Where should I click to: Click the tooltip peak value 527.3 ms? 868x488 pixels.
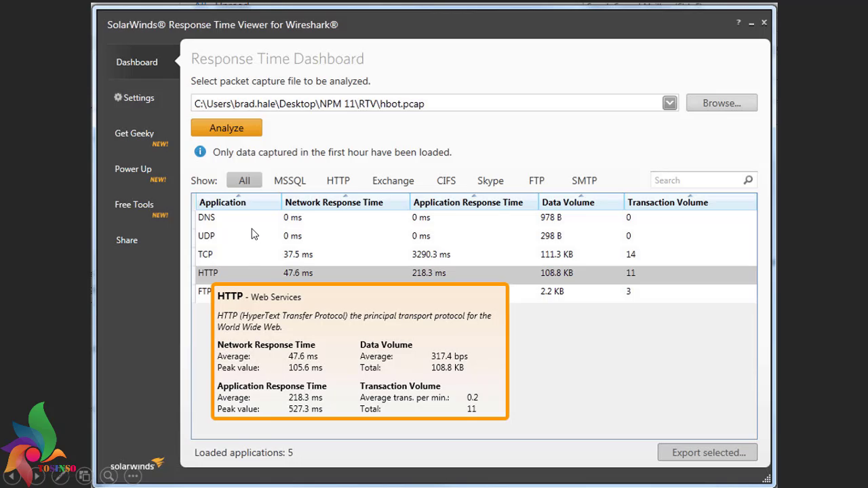[x=305, y=409]
